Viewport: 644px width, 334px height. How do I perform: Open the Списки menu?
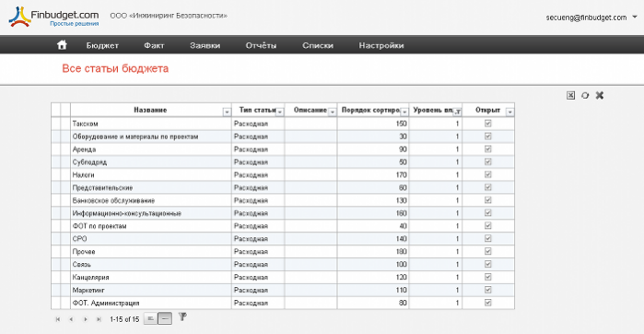pyautogui.click(x=318, y=45)
